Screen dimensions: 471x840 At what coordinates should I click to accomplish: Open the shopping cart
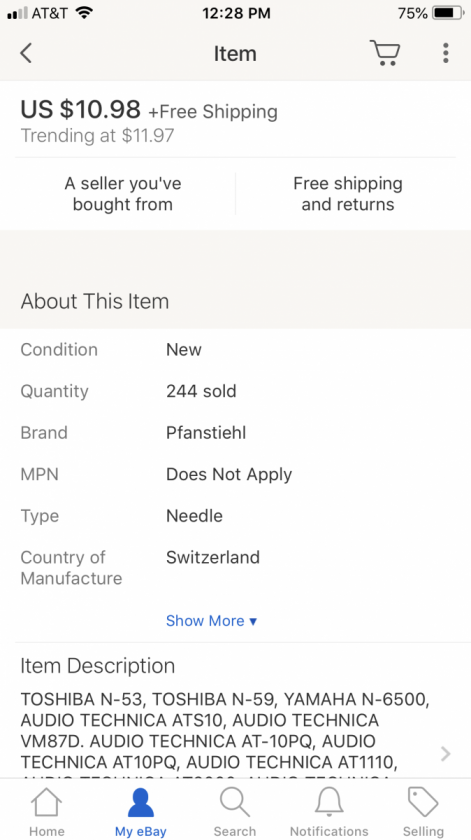385,53
